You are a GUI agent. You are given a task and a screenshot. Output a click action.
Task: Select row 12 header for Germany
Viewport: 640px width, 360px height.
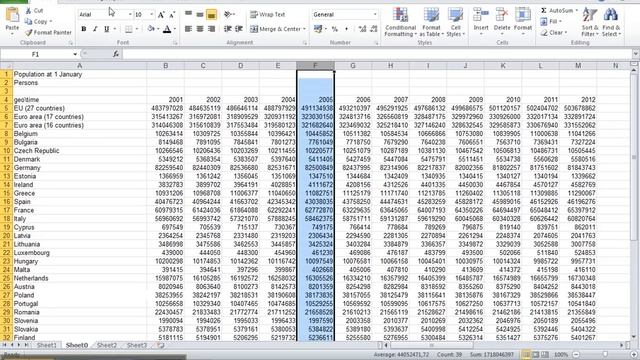[6, 168]
